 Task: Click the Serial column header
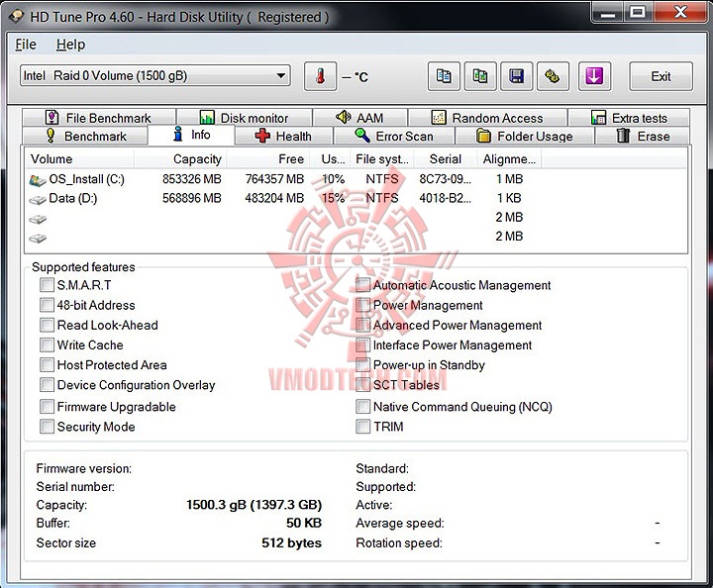446,159
